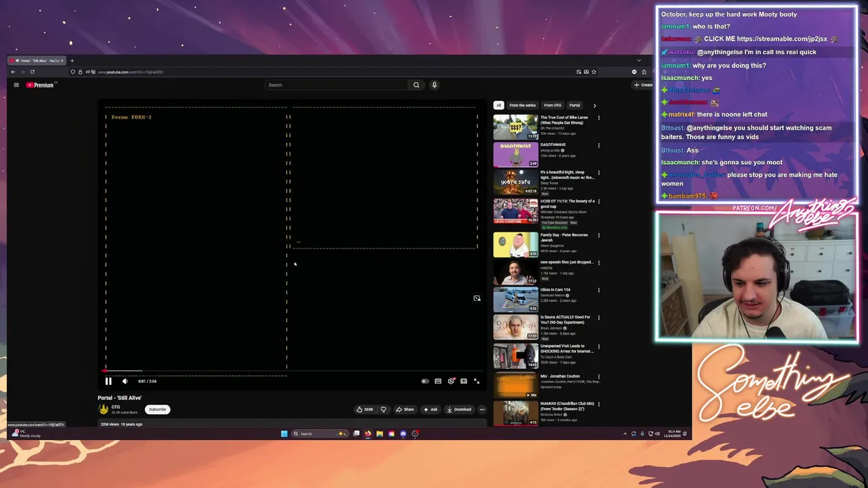Open more actions three-dot menu
The height and width of the screenshot is (488, 868).
(x=482, y=409)
